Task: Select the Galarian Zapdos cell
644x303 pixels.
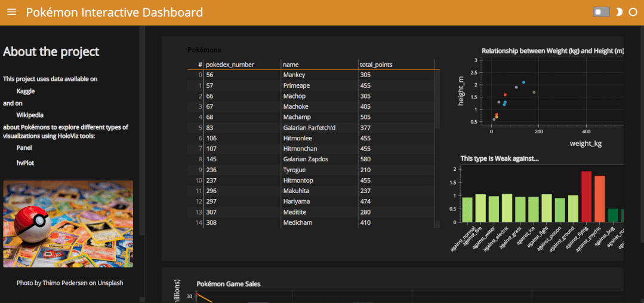Action: tap(319, 159)
